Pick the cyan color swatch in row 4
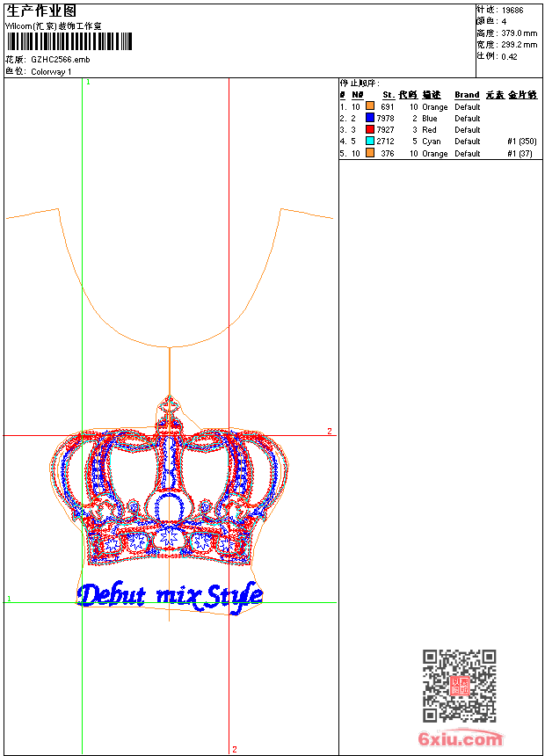The width and height of the screenshot is (545, 756). pos(370,141)
